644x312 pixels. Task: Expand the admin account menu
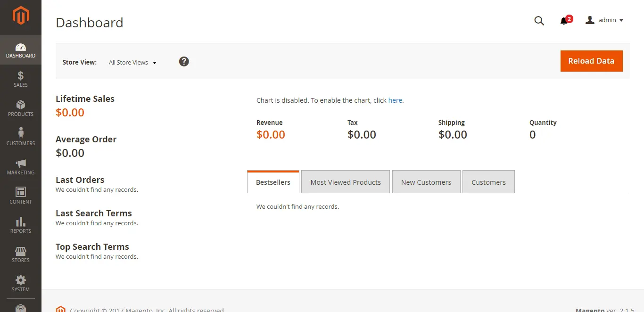604,20
